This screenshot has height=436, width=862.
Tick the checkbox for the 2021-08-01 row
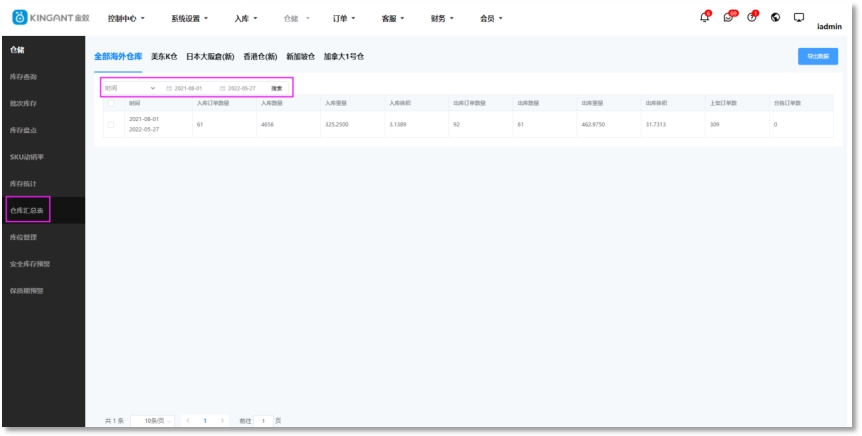pyautogui.click(x=111, y=125)
